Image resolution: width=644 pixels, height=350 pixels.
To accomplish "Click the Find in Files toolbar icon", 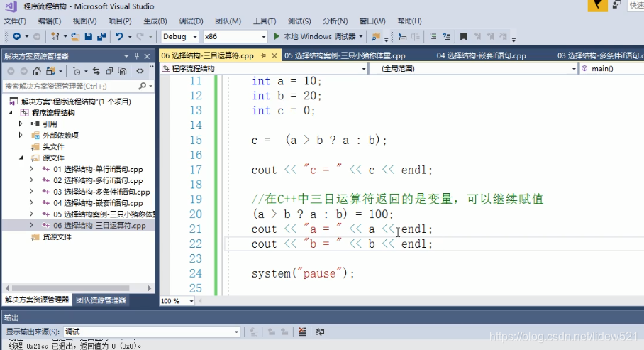I will pyautogui.click(x=375, y=37).
